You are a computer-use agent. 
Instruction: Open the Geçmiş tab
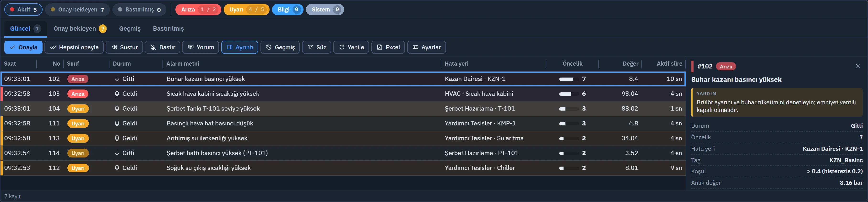tap(130, 29)
